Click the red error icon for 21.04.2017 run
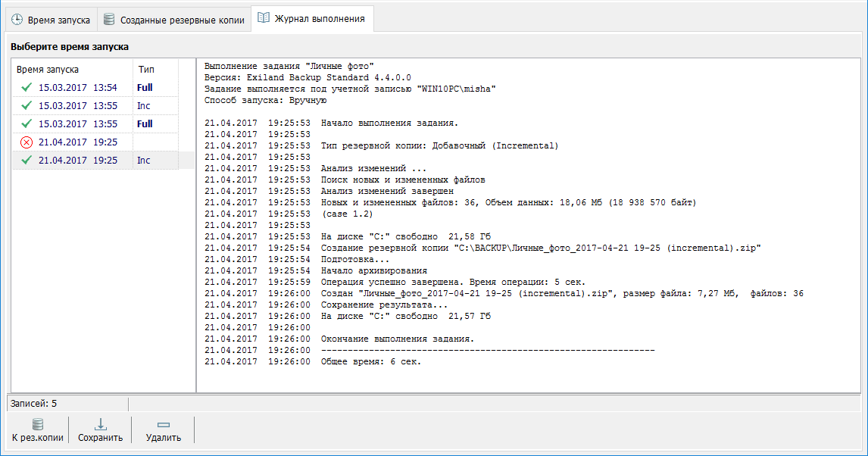Image resolution: width=868 pixels, height=456 pixels. [x=27, y=142]
